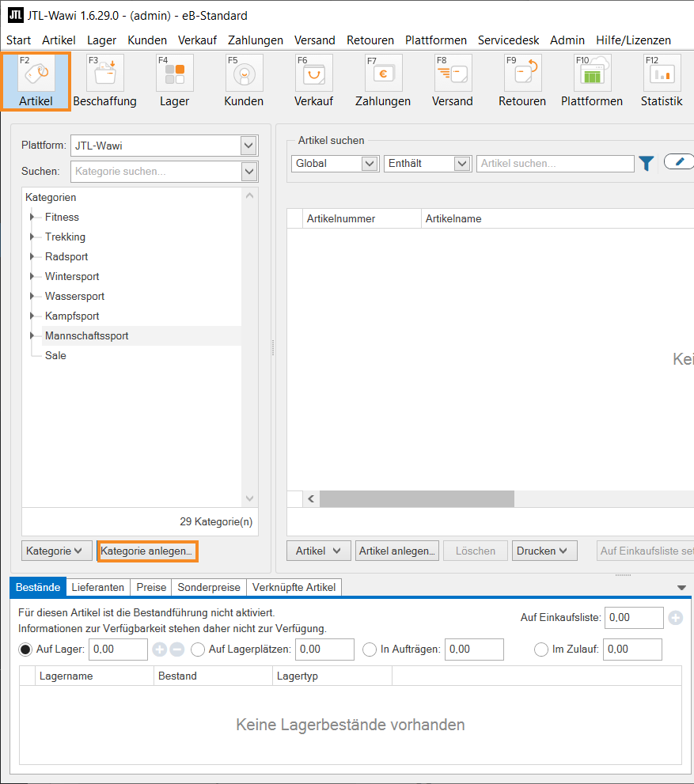The image size is (694, 784).
Task: Switch to the Lieferanten tab
Action: pyautogui.click(x=97, y=588)
